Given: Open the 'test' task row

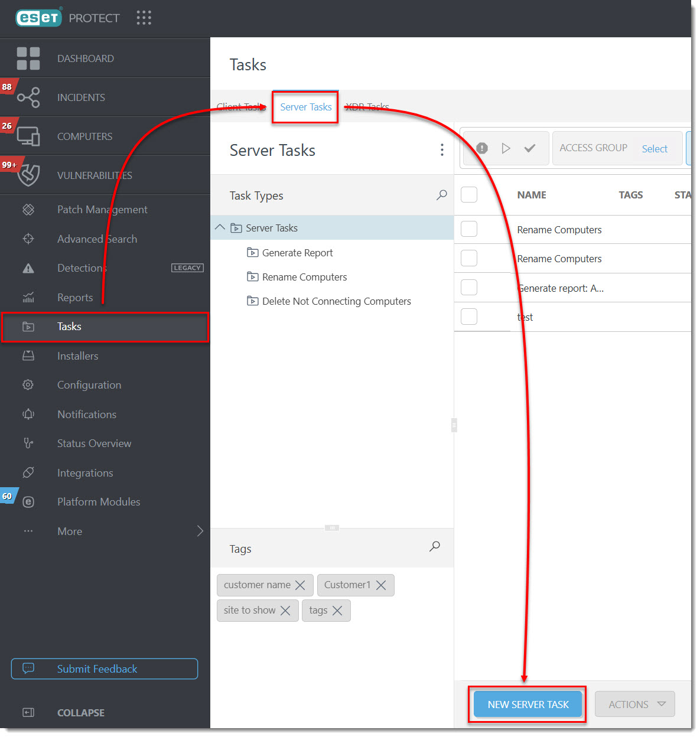Looking at the screenshot, I should pyautogui.click(x=525, y=317).
